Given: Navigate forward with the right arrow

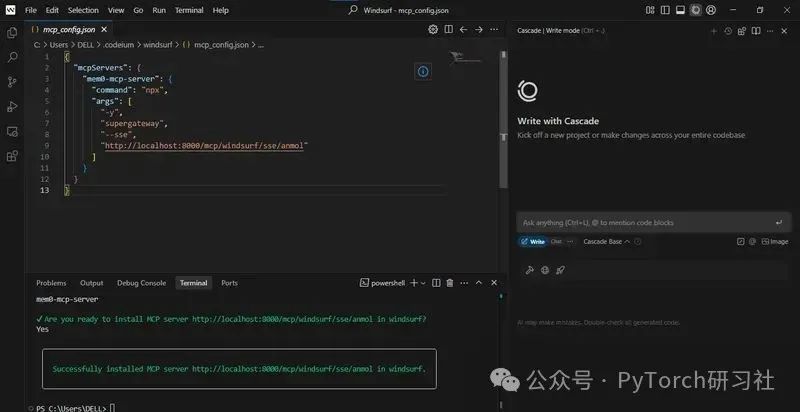Looking at the screenshot, I should [x=479, y=30].
